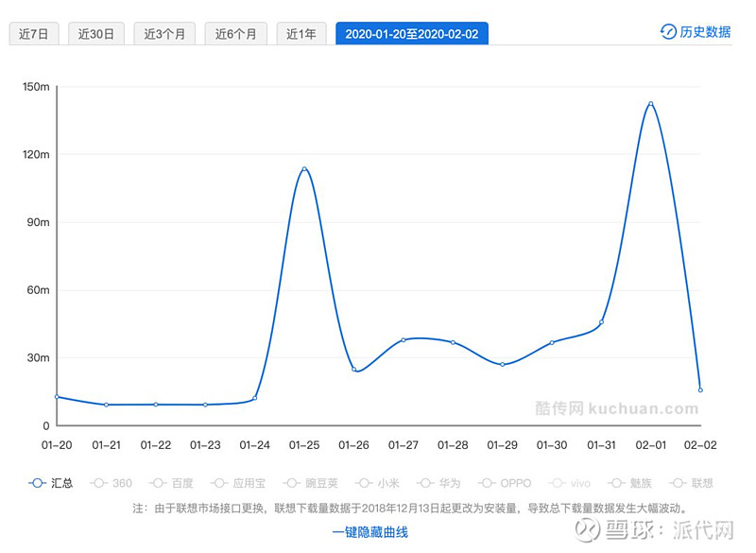Viewport: 756px width, 553px height.
Task: Click the 01-22 data point marker
Action: (156, 405)
